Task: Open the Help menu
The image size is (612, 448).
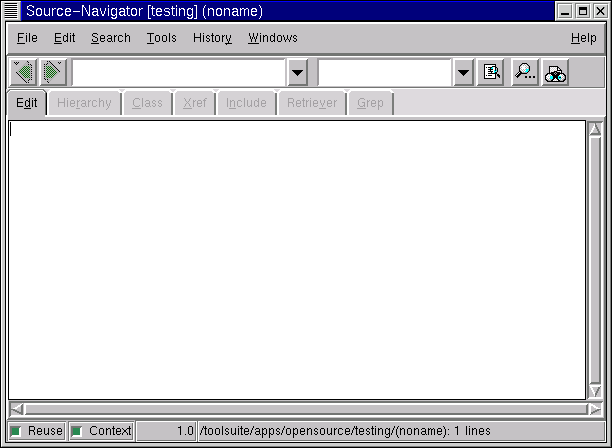Action: coord(584,38)
